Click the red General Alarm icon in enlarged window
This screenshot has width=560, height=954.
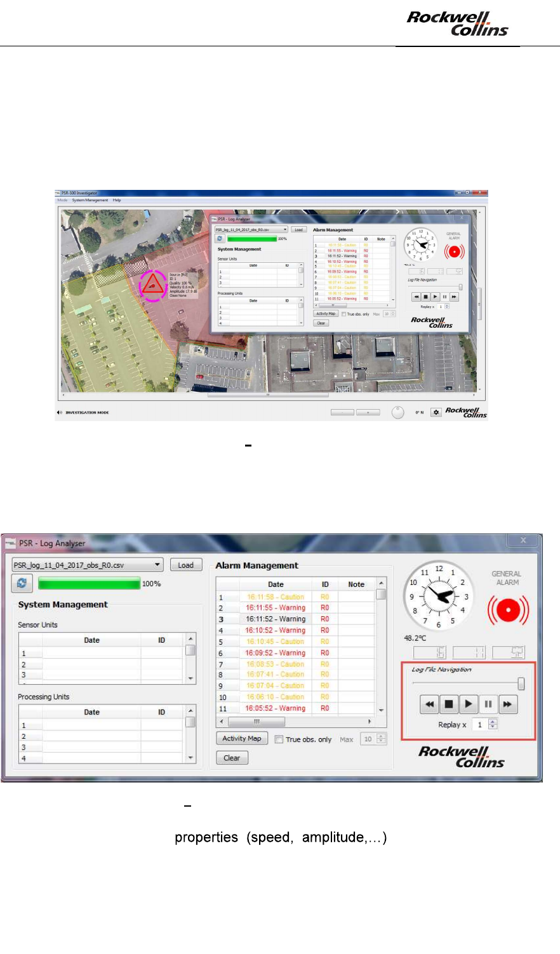tap(507, 610)
